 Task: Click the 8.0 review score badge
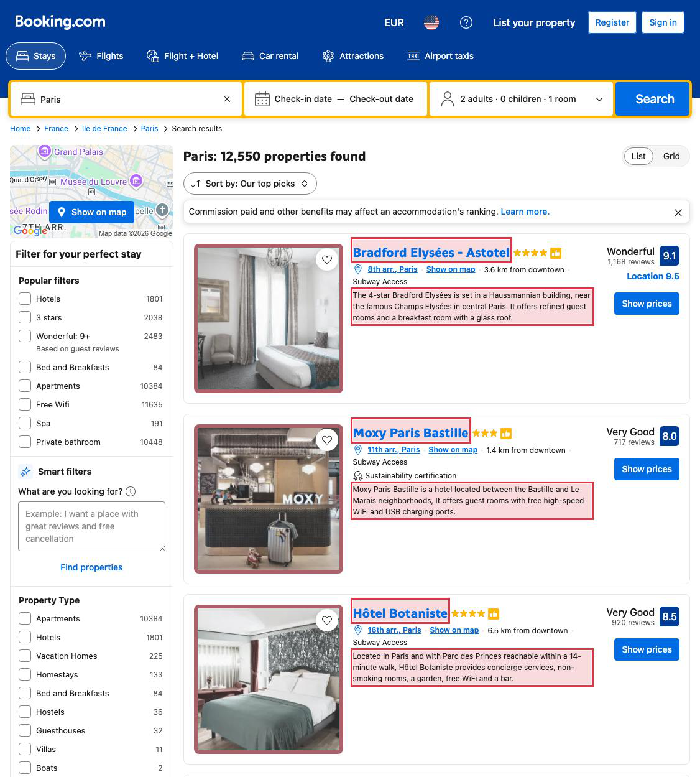(670, 436)
